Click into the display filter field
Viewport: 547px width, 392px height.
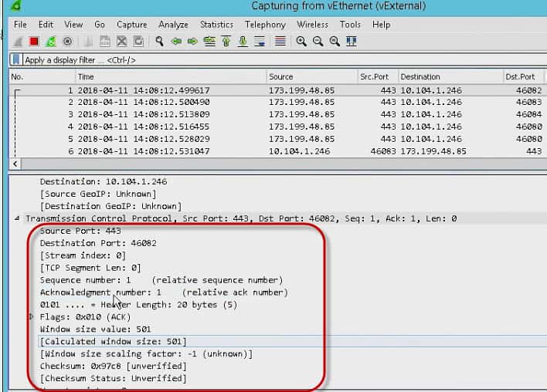(x=284, y=60)
